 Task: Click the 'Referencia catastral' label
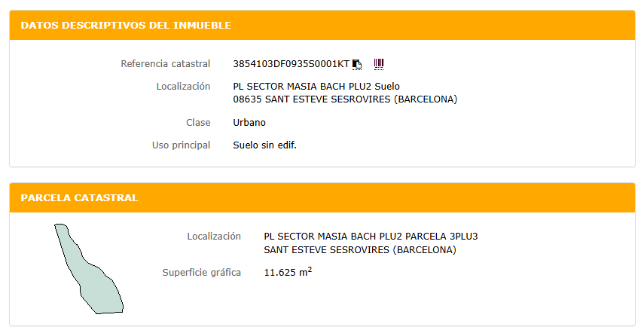pyautogui.click(x=165, y=64)
